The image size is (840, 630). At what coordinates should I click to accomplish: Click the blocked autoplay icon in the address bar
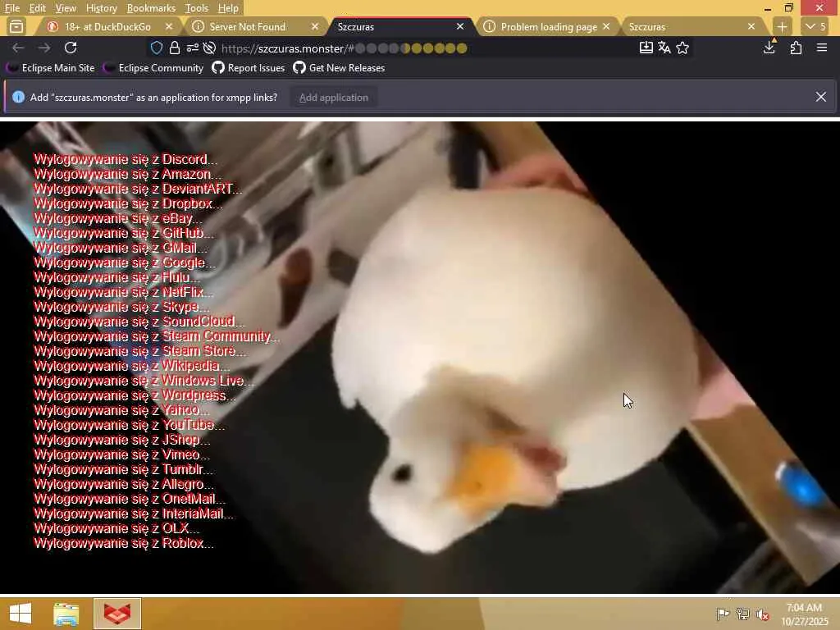[209, 48]
